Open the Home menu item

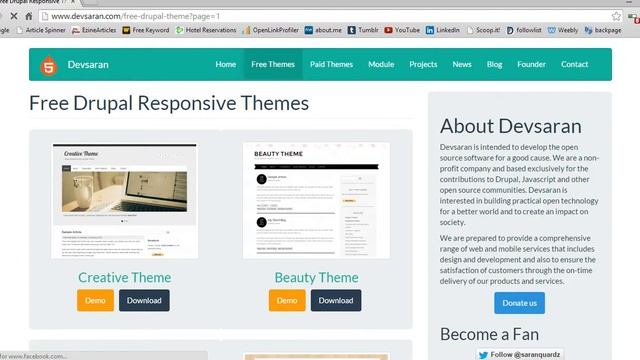[x=226, y=64]
